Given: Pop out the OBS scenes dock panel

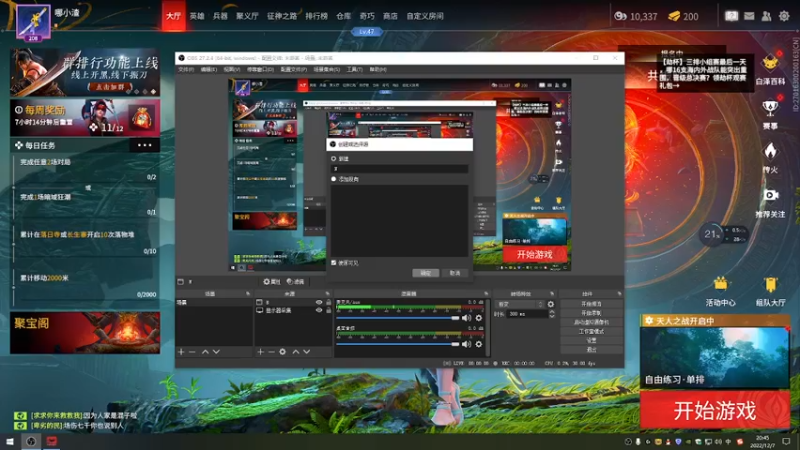Looking at the screenshot, I should click(248, 294).
